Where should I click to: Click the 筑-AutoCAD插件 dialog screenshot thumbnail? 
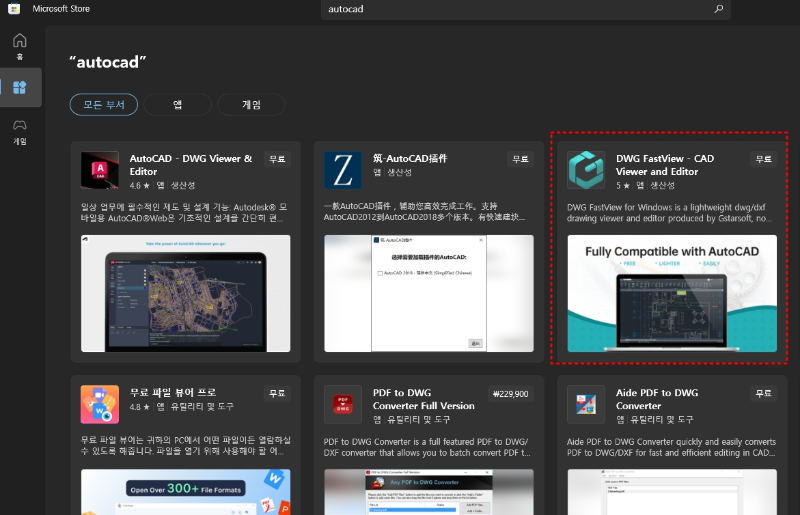pos(429,293)
